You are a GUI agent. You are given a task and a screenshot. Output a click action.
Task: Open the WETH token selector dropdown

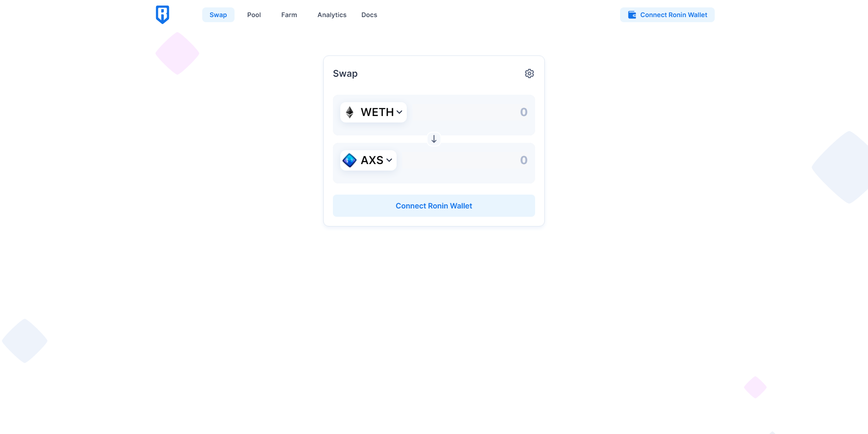[374, 112]
